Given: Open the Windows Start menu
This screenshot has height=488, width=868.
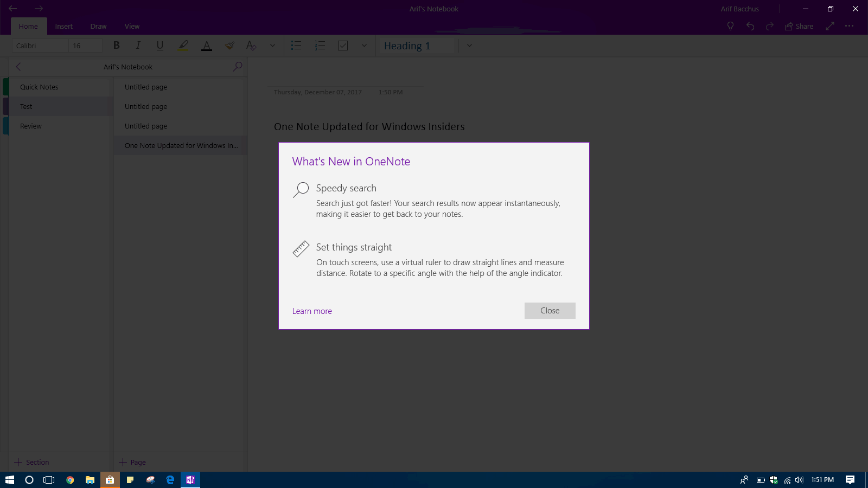Looking at the screenshot, I should tap(9, 480).
